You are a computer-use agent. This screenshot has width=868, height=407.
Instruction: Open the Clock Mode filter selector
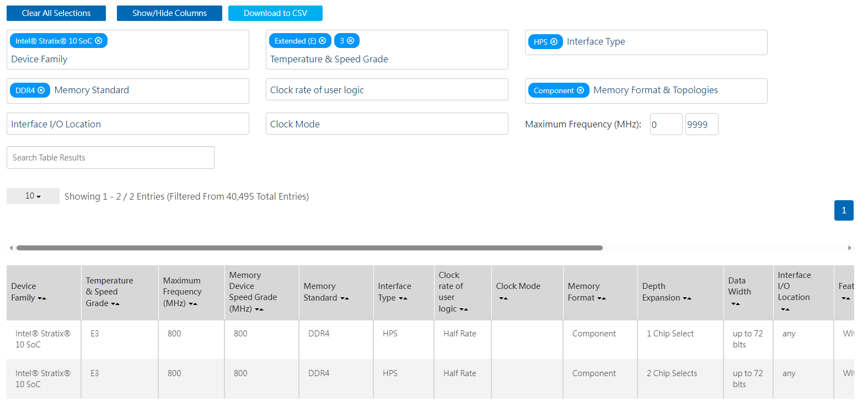[387, 124]
